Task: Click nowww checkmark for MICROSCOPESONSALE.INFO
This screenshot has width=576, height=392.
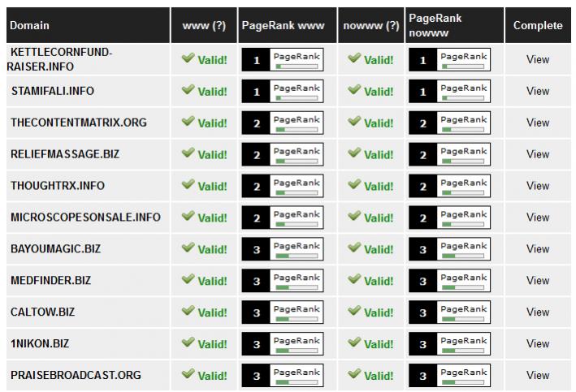Action: (x=354, y=217)
